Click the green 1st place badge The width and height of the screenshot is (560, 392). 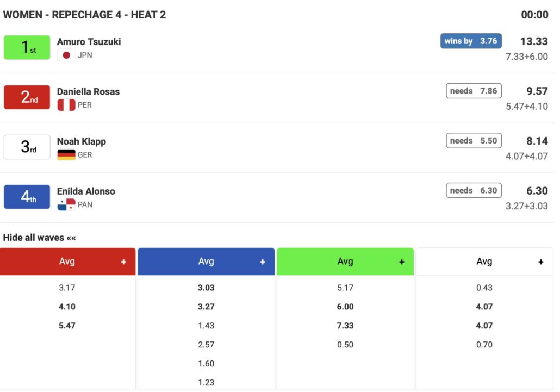pyautogui.click(x=27, y=47)
